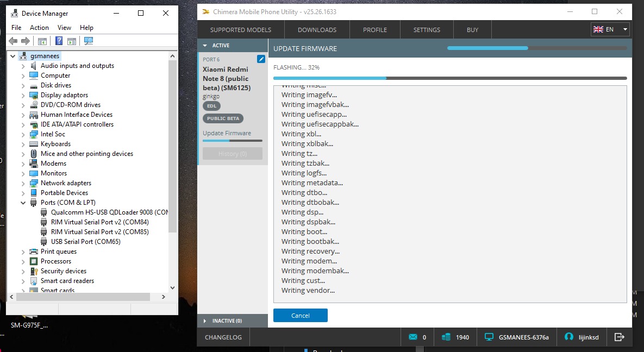Click the PUBLIC BETA badge
The image size is (644, 352).
pyautogui.click(x=223, y=118)
